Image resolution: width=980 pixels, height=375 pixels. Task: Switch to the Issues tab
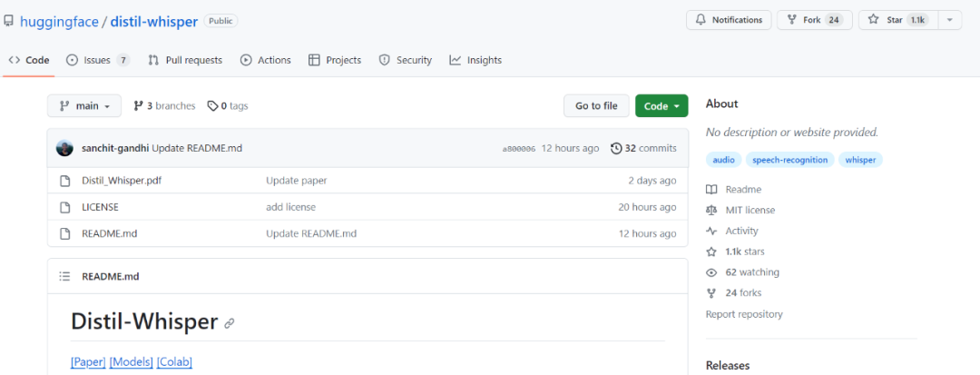click(97, 60)
